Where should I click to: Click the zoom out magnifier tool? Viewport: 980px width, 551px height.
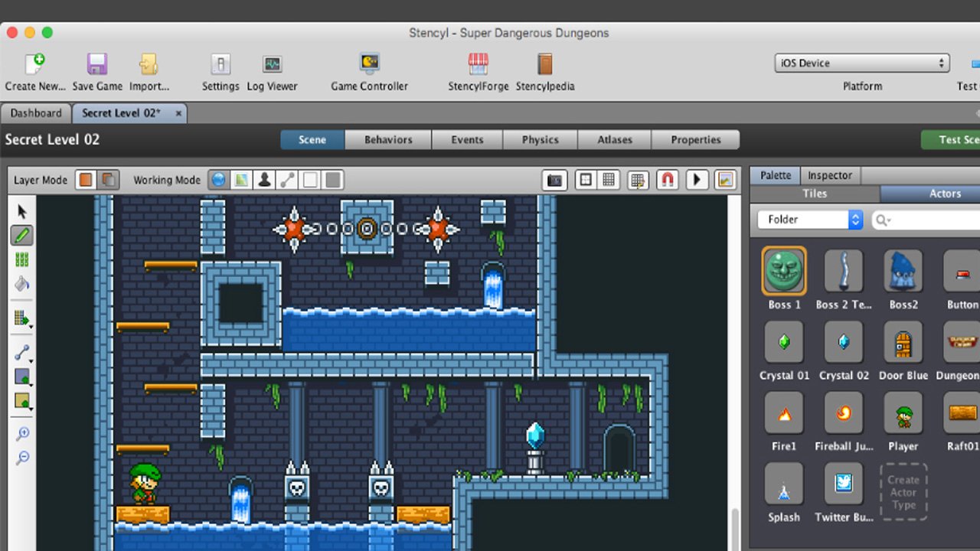(22, 458)
